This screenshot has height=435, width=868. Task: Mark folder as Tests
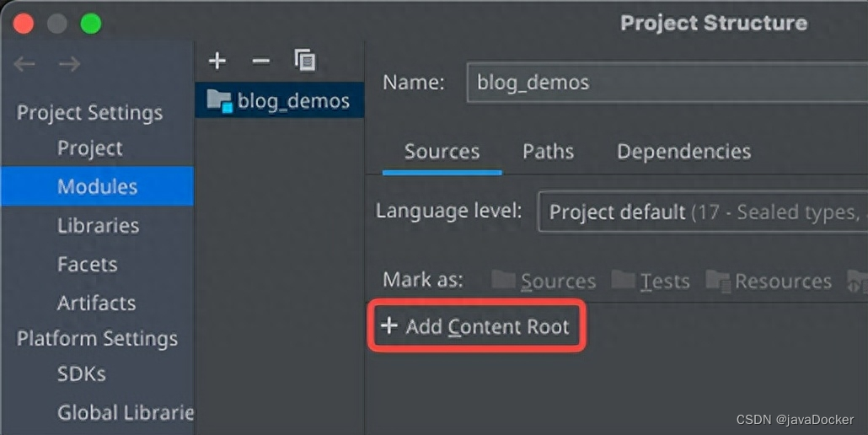point(651,281)
